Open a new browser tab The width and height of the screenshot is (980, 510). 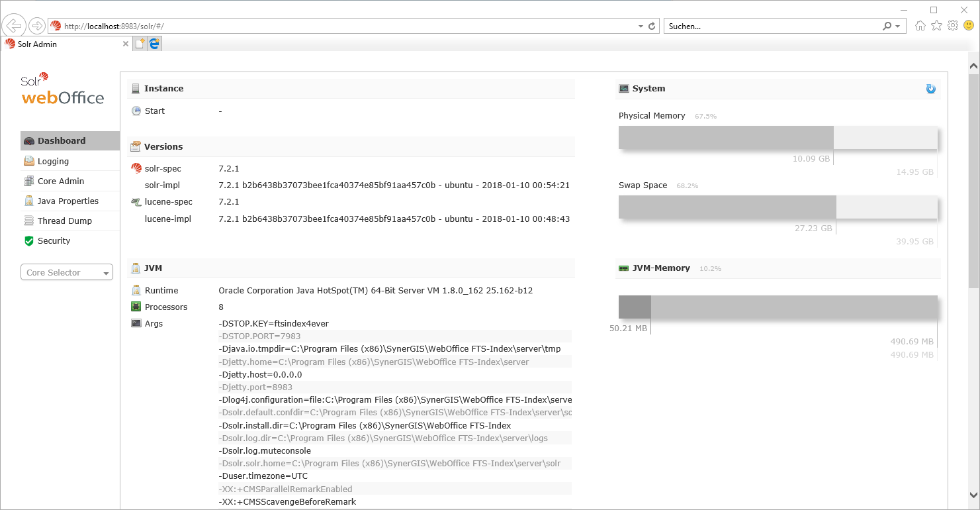point(141,43)
